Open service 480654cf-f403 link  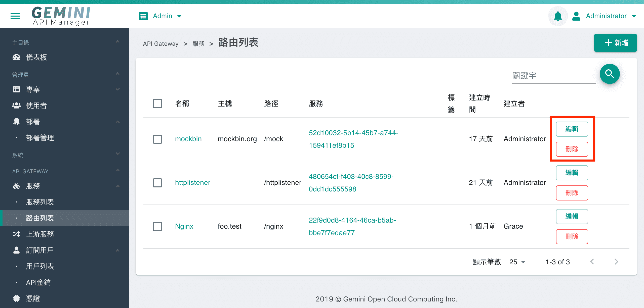click(x=351, y=183)
